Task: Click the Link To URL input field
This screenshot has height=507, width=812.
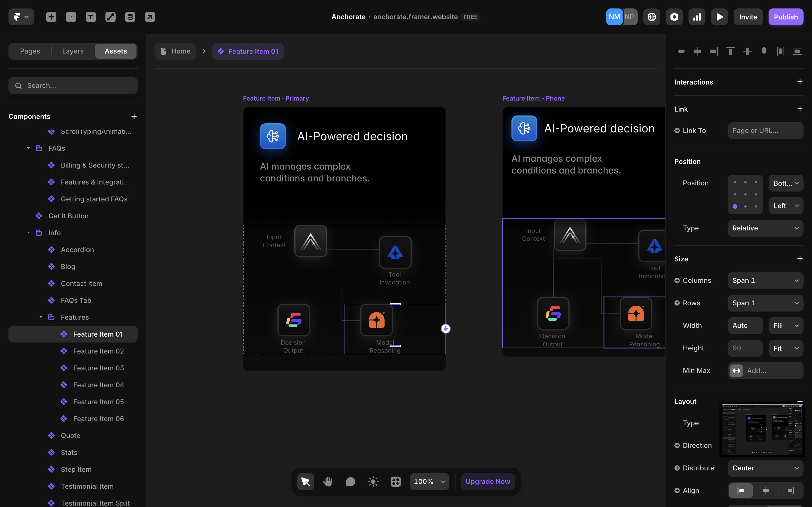Action: click(765, 130)
